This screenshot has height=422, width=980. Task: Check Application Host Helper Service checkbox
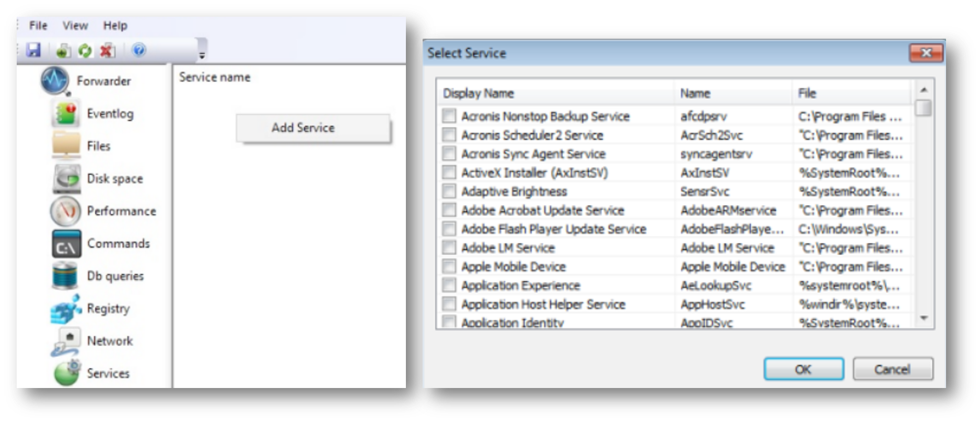tap(449, 304)
